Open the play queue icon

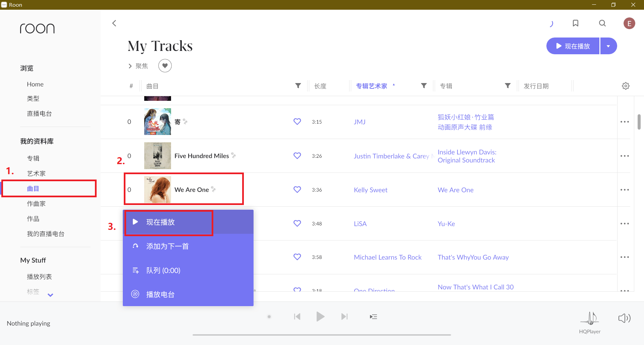point(373,317)
